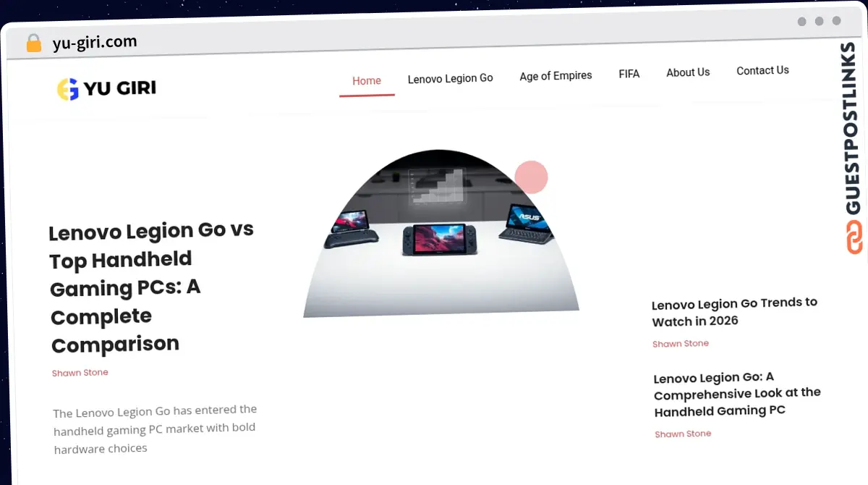Open Shawn Stone under Trends to Watch
The image size is (868, 485).
coord(681,344)
